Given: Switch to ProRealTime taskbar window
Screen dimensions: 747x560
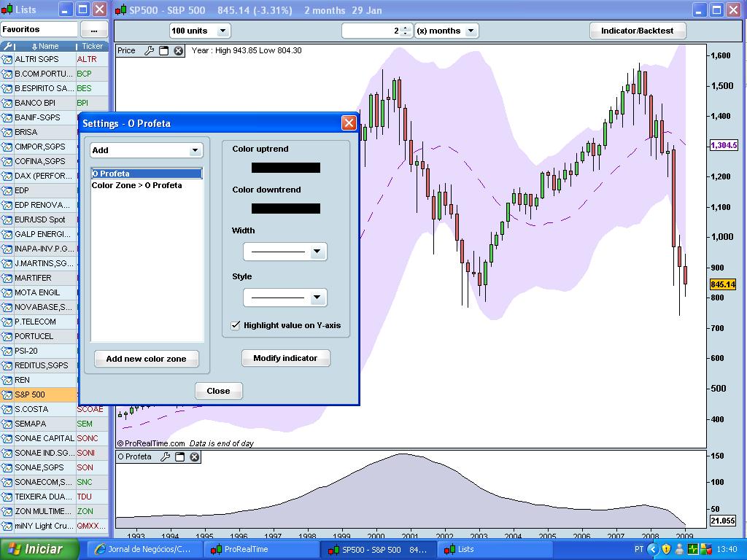Looking at the screenshot, I should [x=245, y=549].
